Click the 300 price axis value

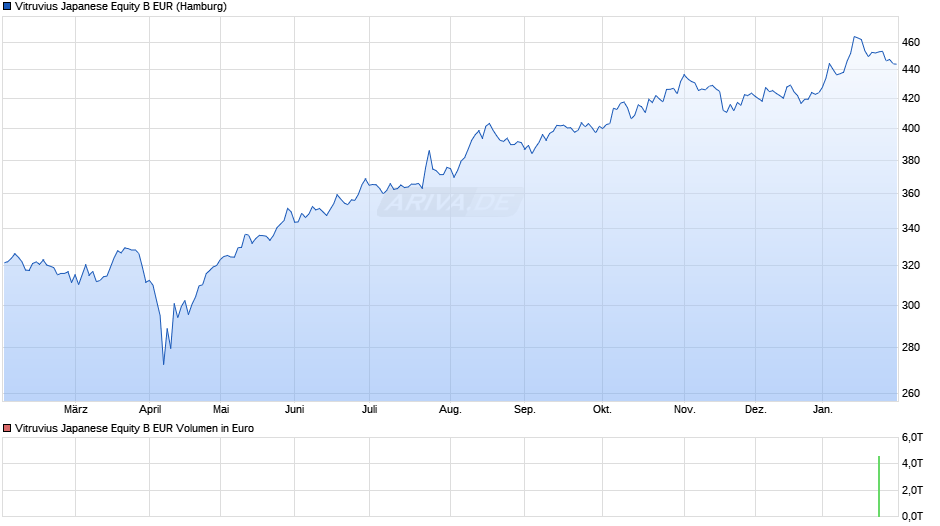coord(911,305)
